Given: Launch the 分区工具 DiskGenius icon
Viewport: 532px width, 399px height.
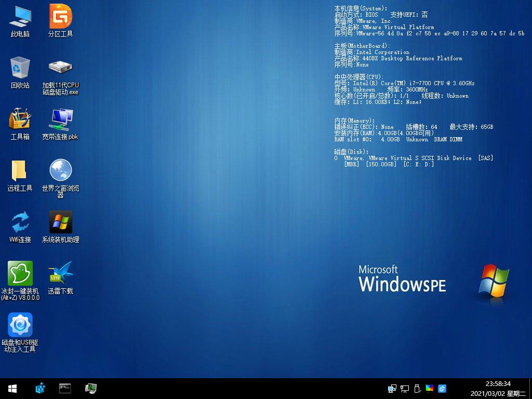Looking at the screenshot, I should click(60, 20).
